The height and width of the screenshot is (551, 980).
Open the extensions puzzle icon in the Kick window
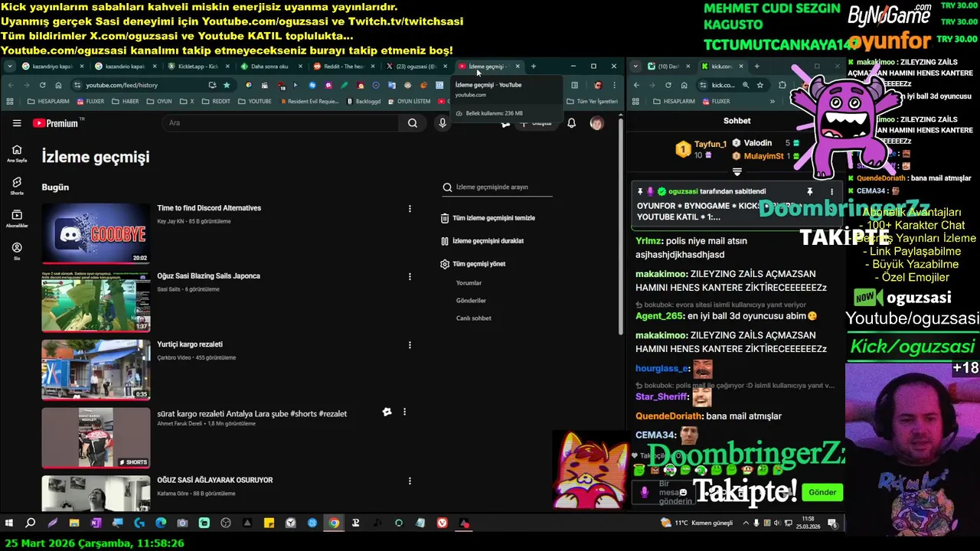coord(782,85)
